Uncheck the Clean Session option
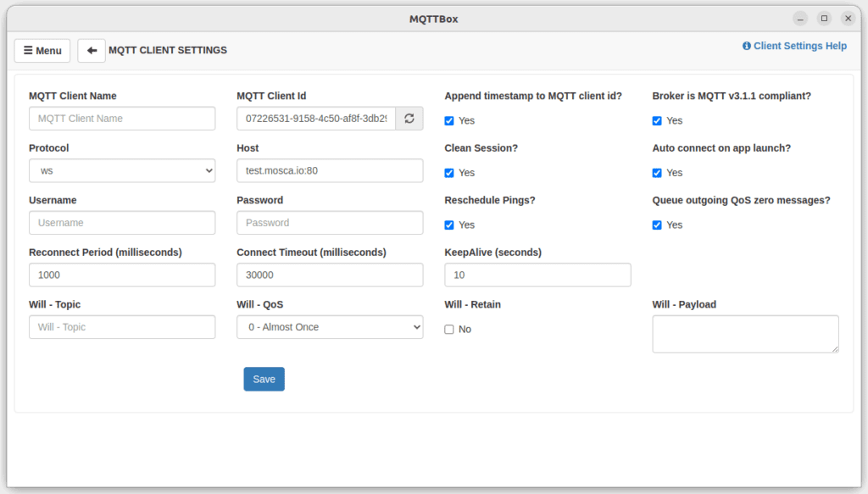The image size is (868, 494). (x=448, y=173)
